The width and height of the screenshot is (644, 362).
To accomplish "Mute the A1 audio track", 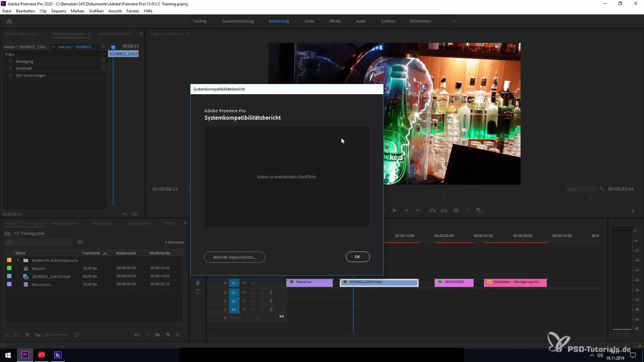I will point(253,293).
